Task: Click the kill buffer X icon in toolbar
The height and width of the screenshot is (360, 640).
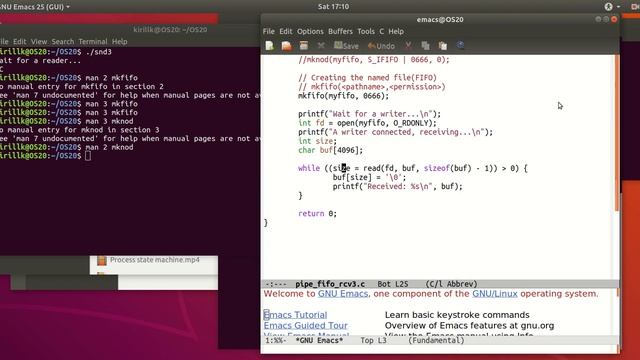Action: point(321,46)
